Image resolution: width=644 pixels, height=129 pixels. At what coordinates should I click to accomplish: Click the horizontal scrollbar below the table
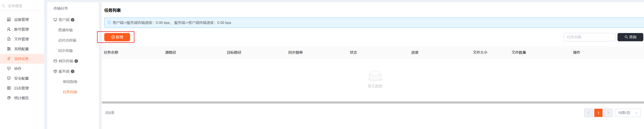[372, 102]
